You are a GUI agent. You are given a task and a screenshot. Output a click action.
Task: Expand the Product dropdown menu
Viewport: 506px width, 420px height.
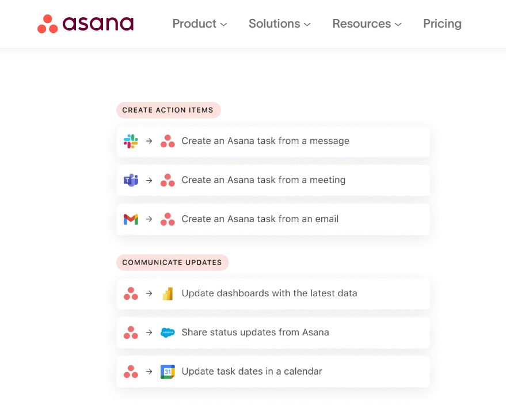tap(199, 24)
